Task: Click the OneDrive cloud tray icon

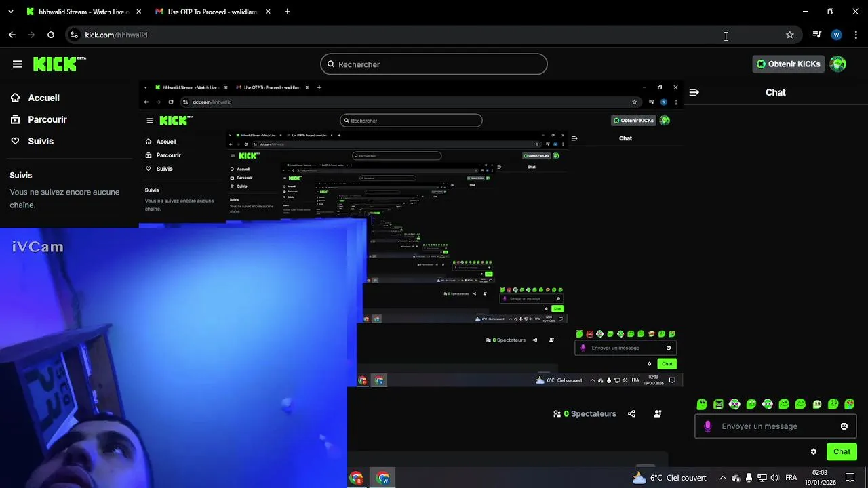Action: [736, 478]
